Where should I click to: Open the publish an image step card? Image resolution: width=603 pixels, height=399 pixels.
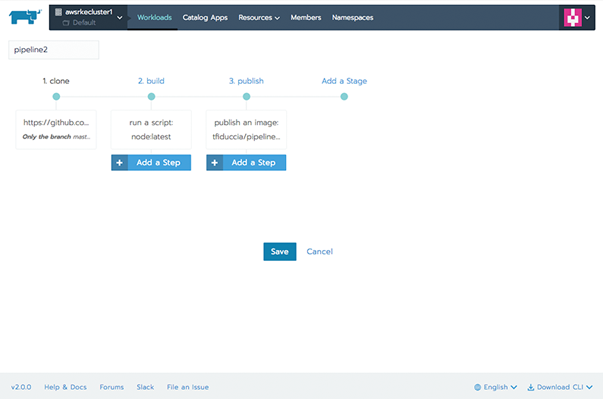click(246, 130)
